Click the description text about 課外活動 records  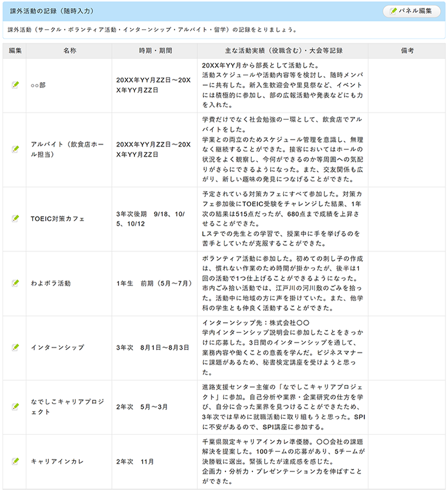[152, 30]
